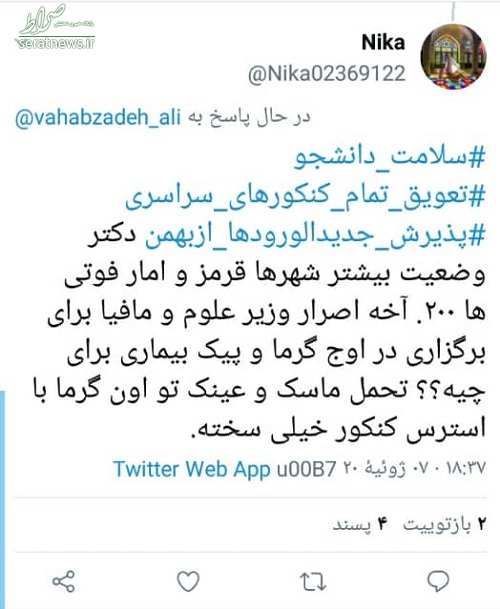Like the tweet with heart icon

[x=188, y=581]
